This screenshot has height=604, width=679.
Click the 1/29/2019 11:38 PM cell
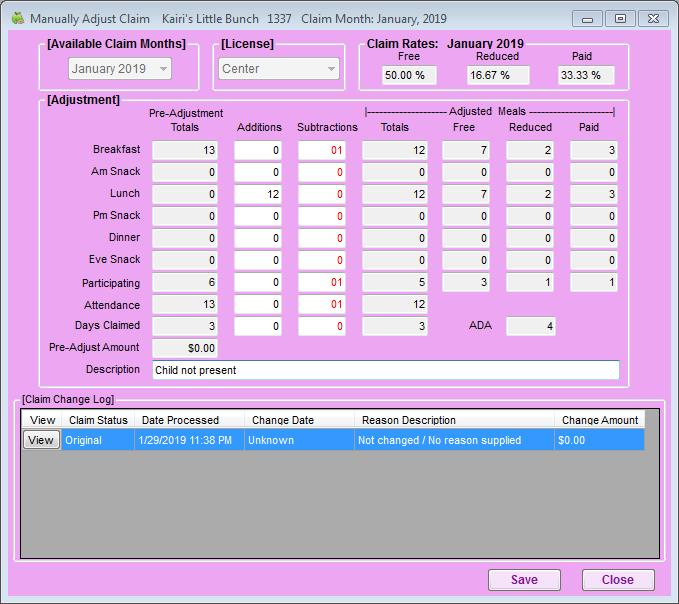coord(189,440)
